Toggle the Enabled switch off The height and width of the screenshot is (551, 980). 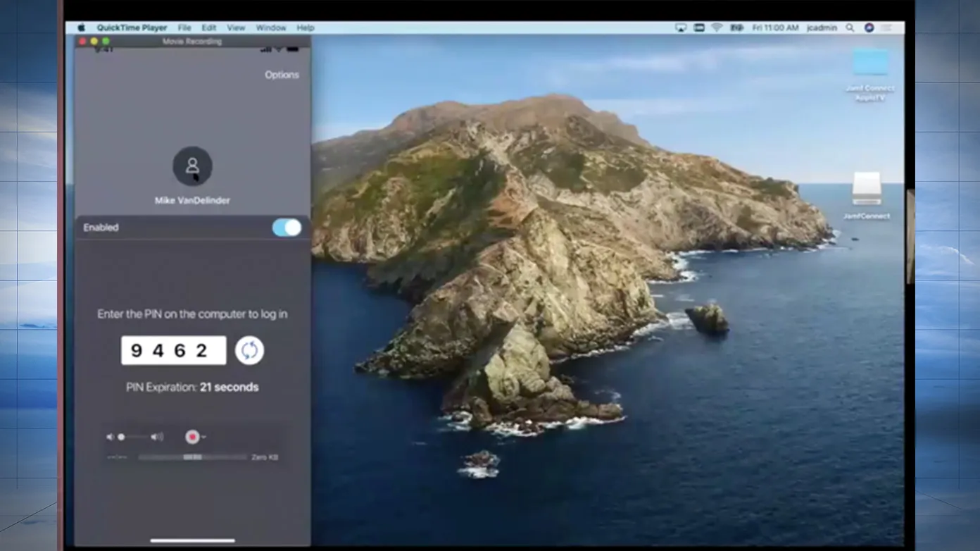(286, 227)
